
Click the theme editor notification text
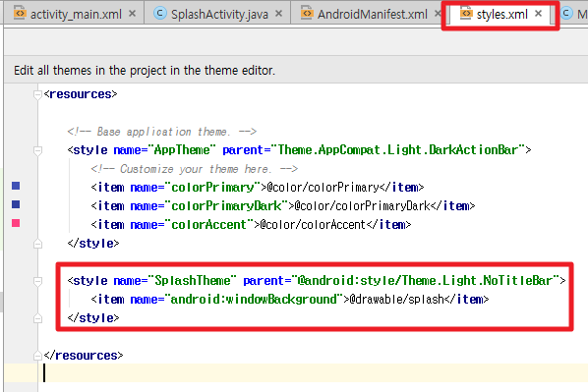pyautogui.click(x=145, y=71)
